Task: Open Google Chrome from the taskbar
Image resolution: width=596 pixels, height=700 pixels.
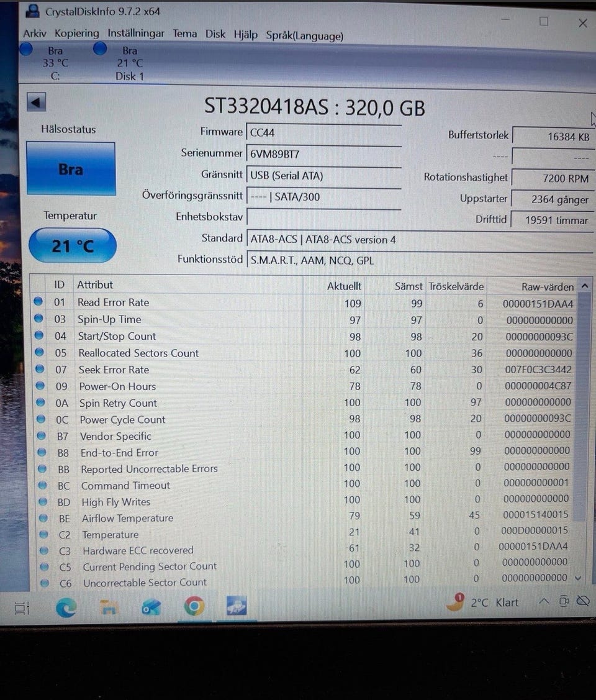Action: coord(194,606)
